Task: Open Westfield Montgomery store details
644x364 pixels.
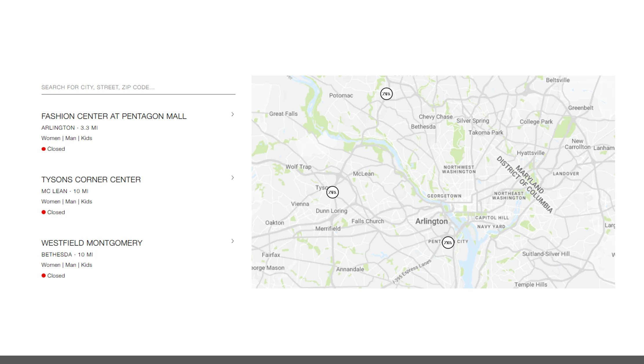Action: (232, 241)
